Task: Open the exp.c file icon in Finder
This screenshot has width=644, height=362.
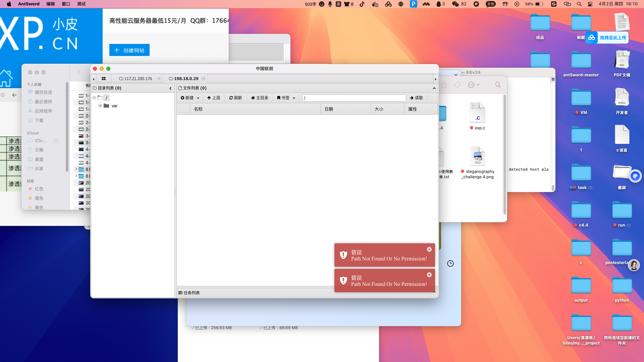Action: 477,112
